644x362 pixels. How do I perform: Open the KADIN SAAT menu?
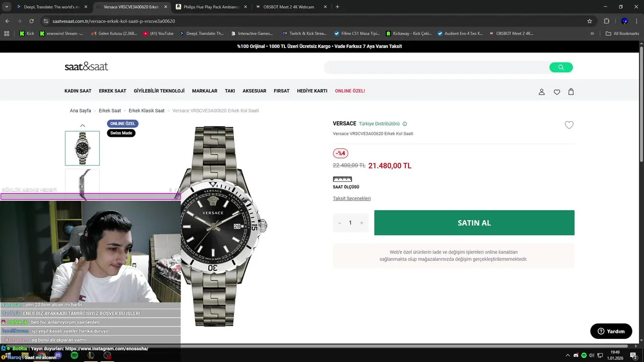(x=78, y=91)
